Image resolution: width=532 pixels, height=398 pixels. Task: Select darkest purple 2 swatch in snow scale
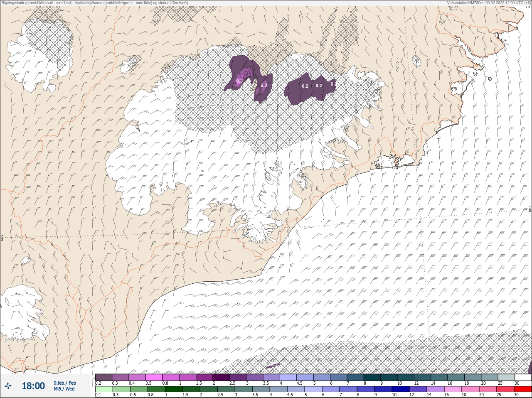click(x=221, y=377)
